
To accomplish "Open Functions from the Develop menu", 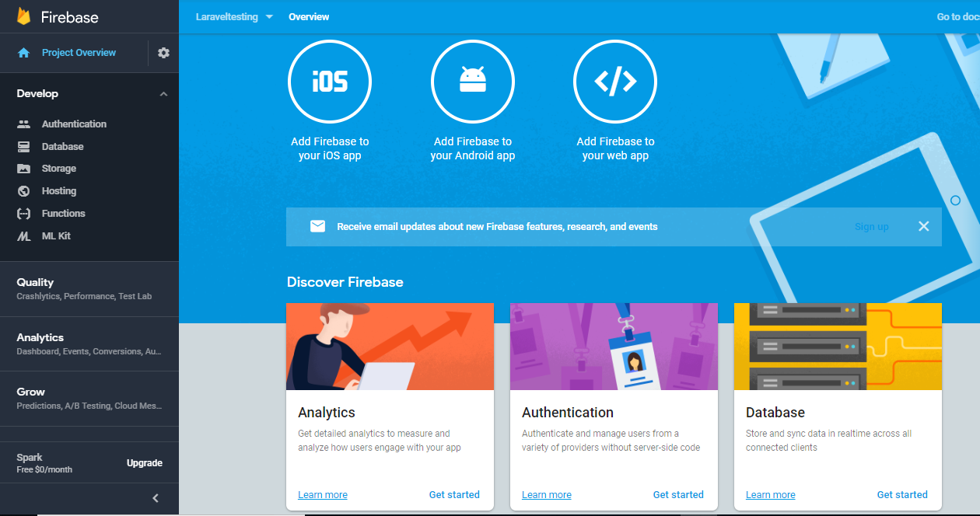I will (x=64, y=214).
